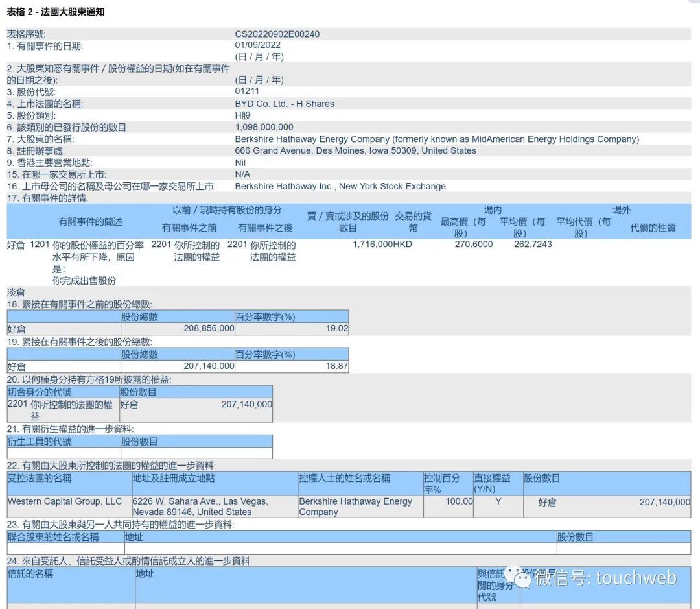Select the 208,856,000 shares total before event
The image size is (700, 609).
[x=209, y=329]
